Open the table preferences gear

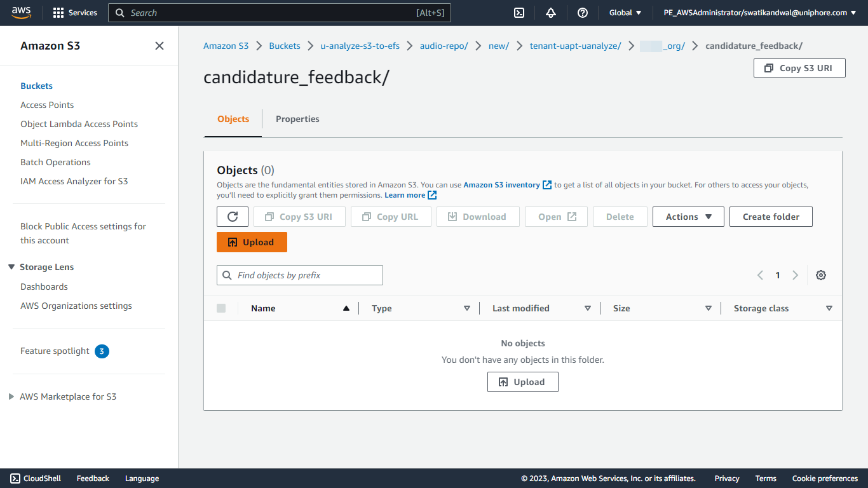click(x=821, y=275)
